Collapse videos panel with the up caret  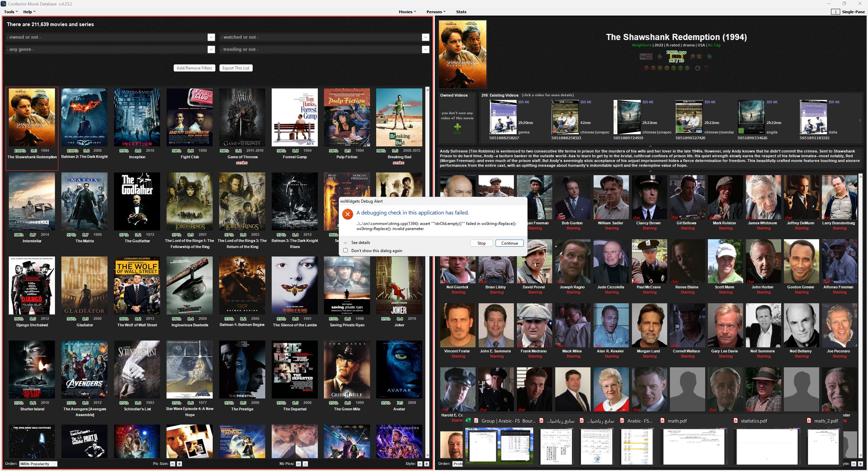[650, 146]
